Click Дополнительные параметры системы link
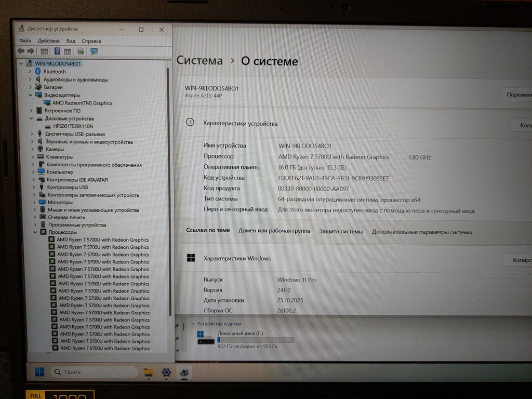The width and height of the screenshot is (532, 399). (x=422, y=232)
